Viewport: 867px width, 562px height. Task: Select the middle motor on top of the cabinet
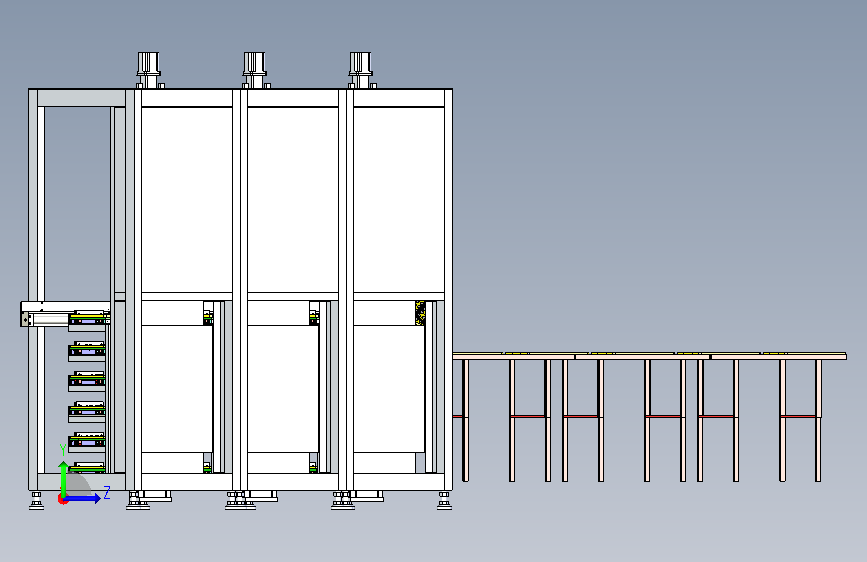tap(255, 70)
